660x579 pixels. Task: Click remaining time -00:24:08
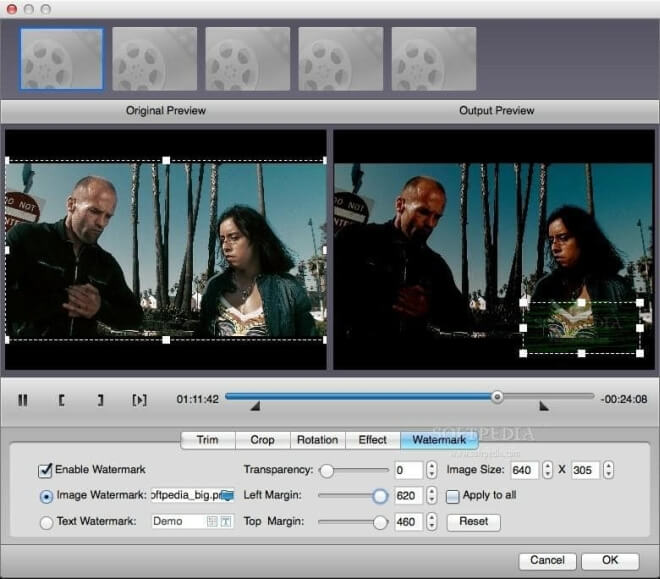click(624, 399)
